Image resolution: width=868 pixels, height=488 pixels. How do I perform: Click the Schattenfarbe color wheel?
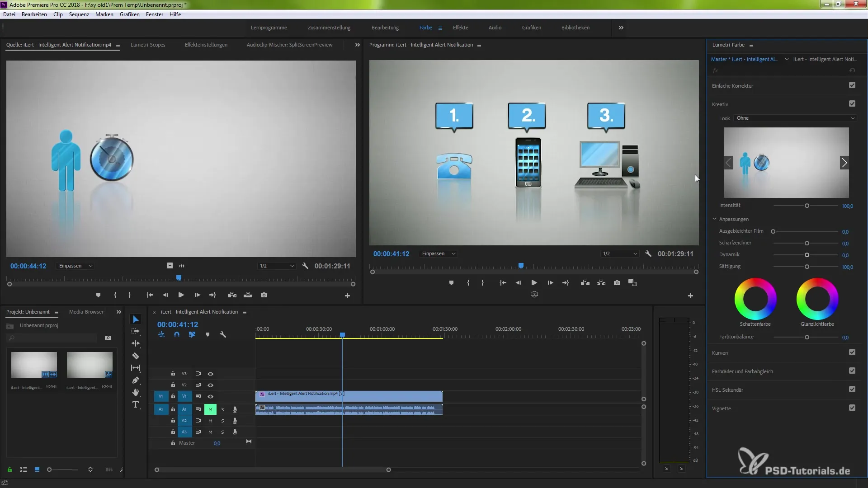pyautogui.click(x=755, y=299)
